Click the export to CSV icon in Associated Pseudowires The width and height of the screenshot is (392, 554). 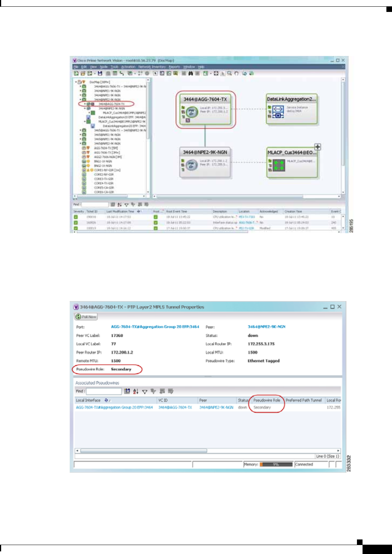coord(127,391)
